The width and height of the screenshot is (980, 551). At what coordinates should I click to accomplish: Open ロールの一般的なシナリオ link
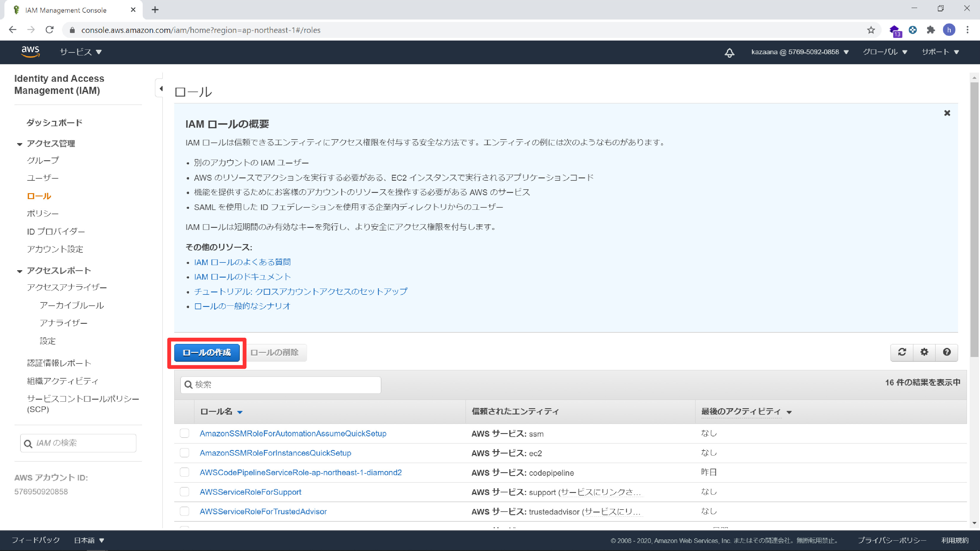tap(242, 306)
